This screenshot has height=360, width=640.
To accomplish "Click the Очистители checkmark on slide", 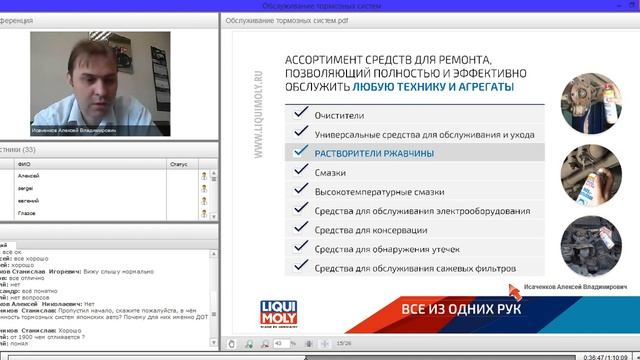I will pyautogui.click(x=301, y=112).
